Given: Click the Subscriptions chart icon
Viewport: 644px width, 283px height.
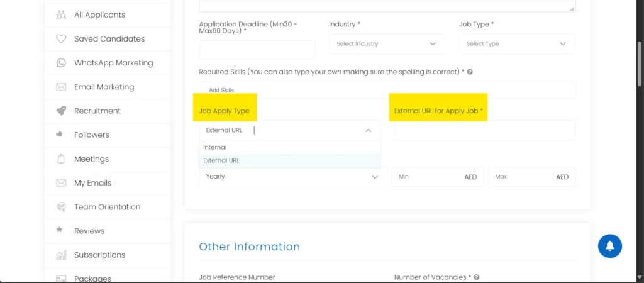Looking at the screenshot, I should 61,255.
